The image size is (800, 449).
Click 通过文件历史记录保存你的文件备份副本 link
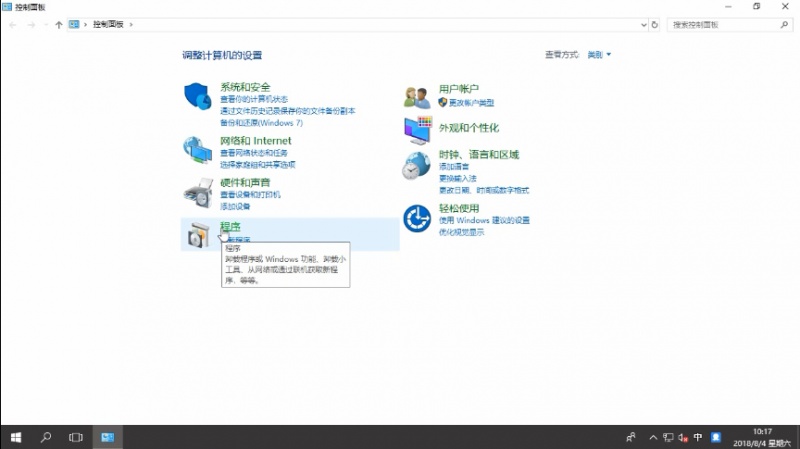[x=288, y=111]
